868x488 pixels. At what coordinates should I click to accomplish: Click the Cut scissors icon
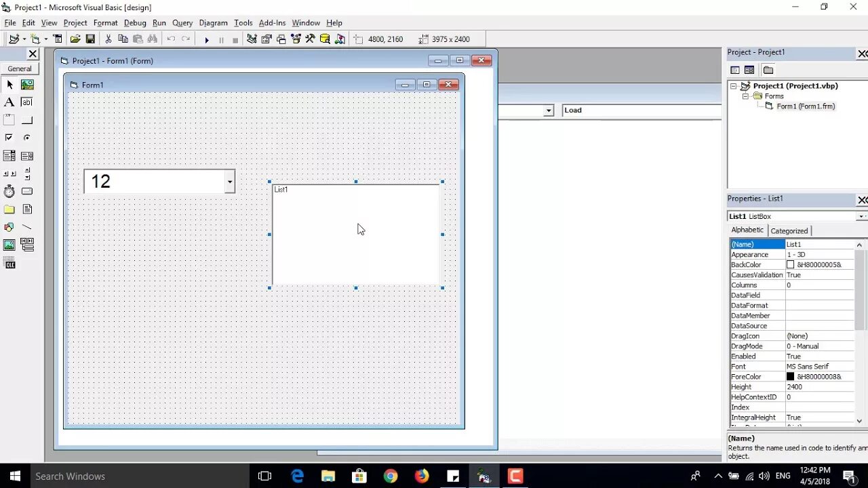pos(108,39)
